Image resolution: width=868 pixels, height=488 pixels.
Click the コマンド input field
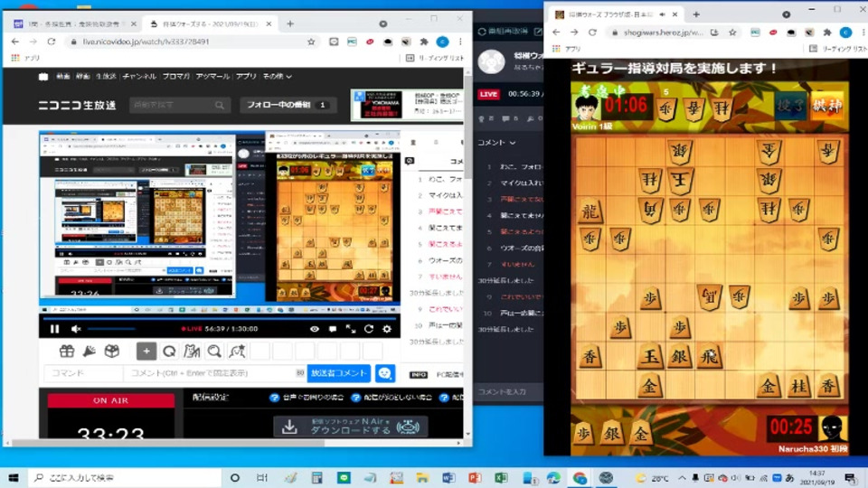point(83,373)
